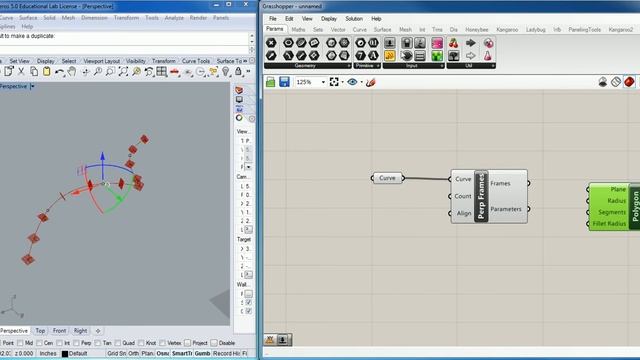The height and width of the screenshot is (360, 640).
Task: Click Curve parameter component on canvas
Action: coord(387,178)
